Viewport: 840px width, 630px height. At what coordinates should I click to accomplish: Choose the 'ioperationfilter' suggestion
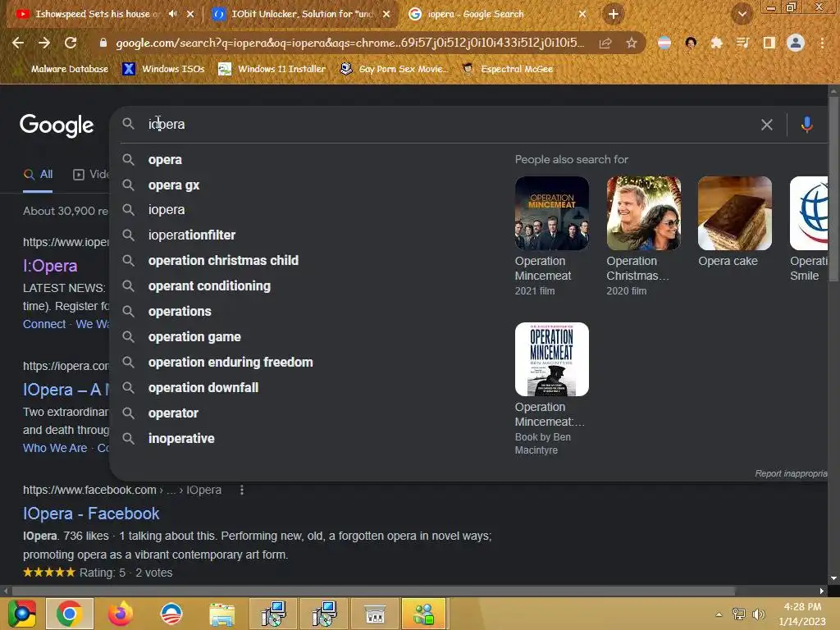pyautogui.click(x=191, y=235)
